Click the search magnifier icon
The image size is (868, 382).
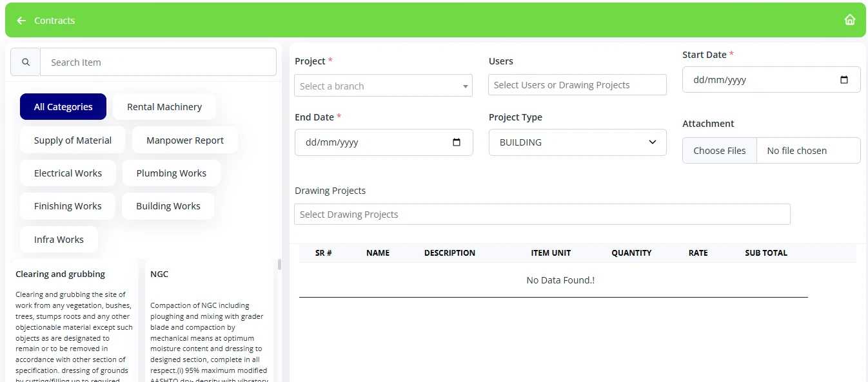[26, 62]
